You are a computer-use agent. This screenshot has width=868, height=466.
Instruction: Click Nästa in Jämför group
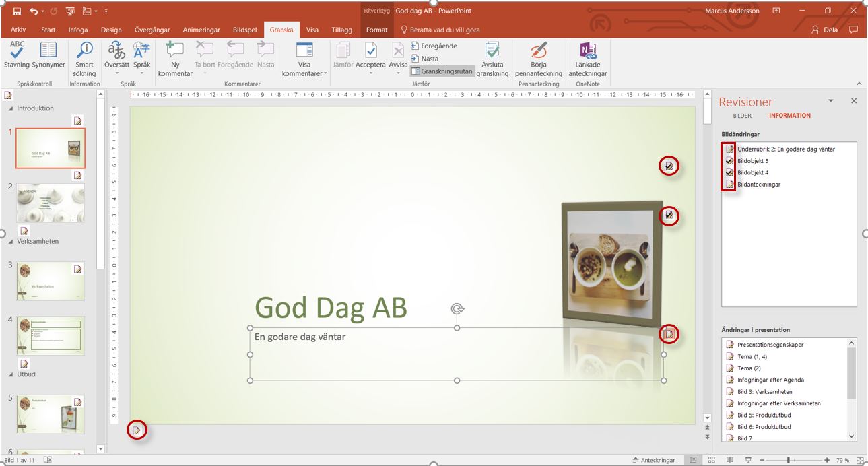[x=425, y=59]
